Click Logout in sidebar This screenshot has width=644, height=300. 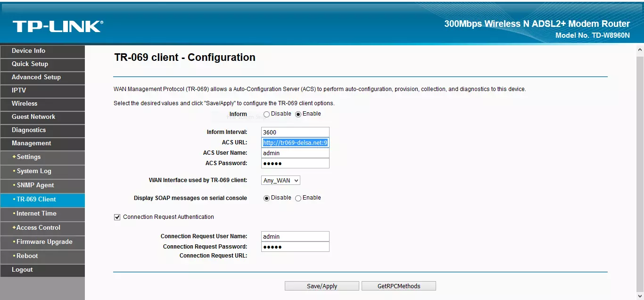tap(42, 270)
